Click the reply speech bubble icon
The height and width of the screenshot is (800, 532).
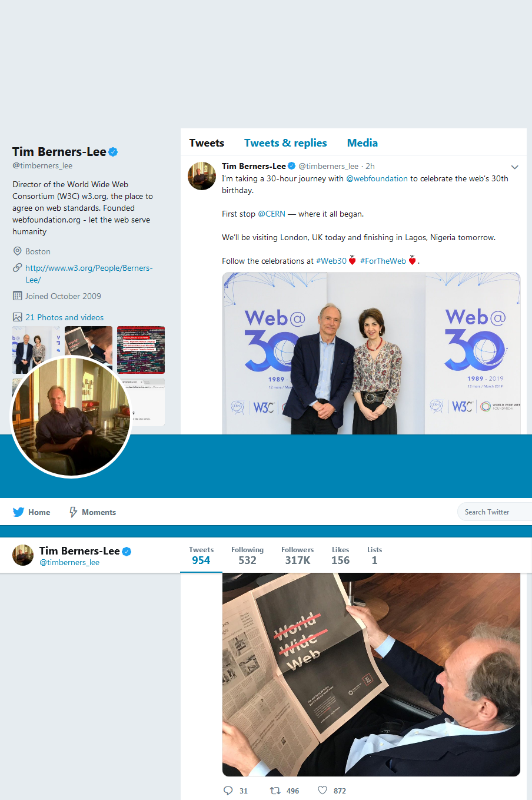(228, 791)
